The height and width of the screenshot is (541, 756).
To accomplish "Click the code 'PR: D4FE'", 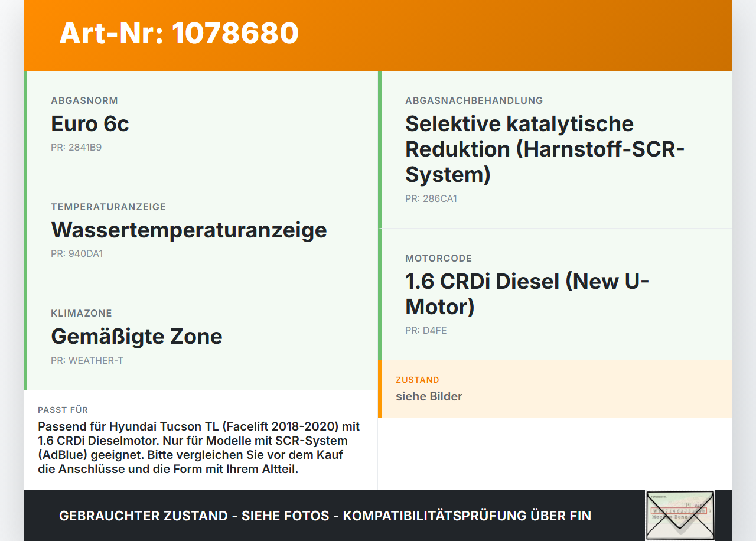I will 426,330.
